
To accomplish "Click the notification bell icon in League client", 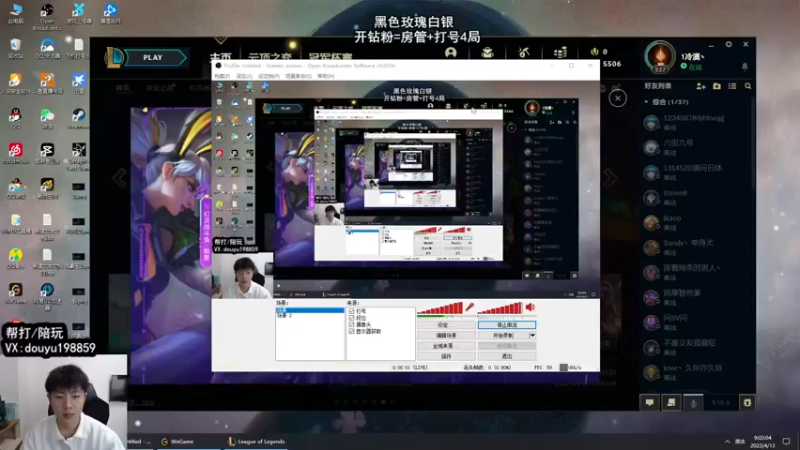I will [x=745, y=66].
